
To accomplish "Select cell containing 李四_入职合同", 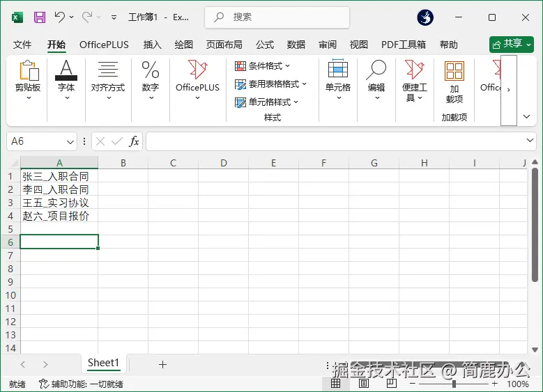I will 59,189.
